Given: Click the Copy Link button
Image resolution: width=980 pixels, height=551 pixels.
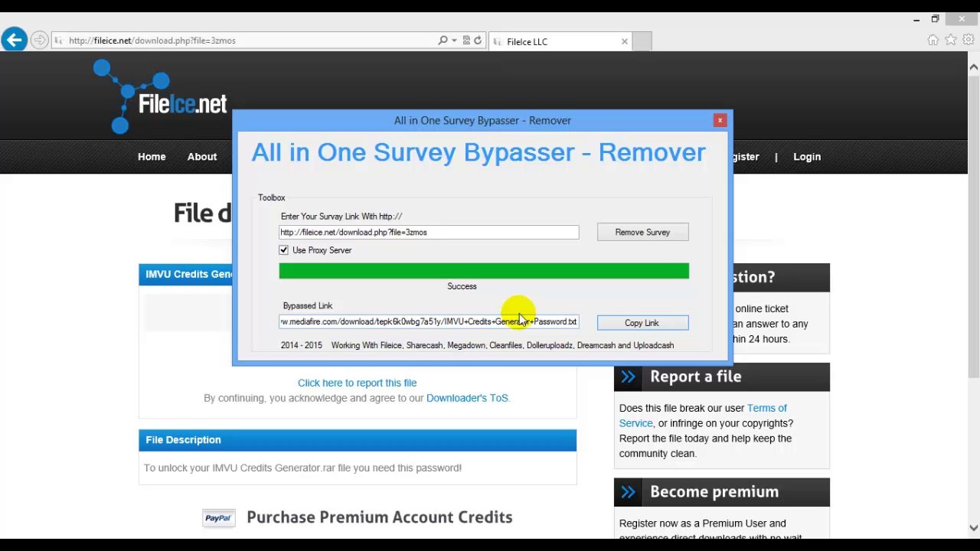Looking at the screenshot, I should coord(642,323).
